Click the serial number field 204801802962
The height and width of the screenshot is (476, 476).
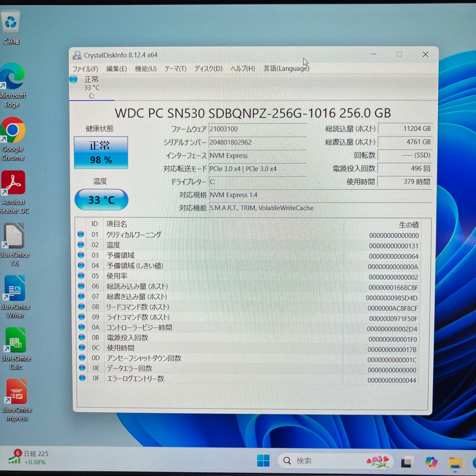coord(258,143)
